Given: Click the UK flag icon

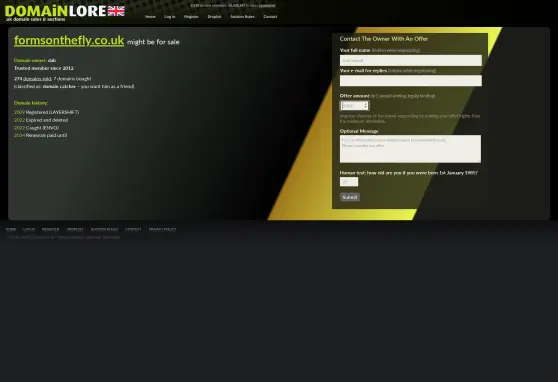Looking at the screenshot, I should coord(116,11).
